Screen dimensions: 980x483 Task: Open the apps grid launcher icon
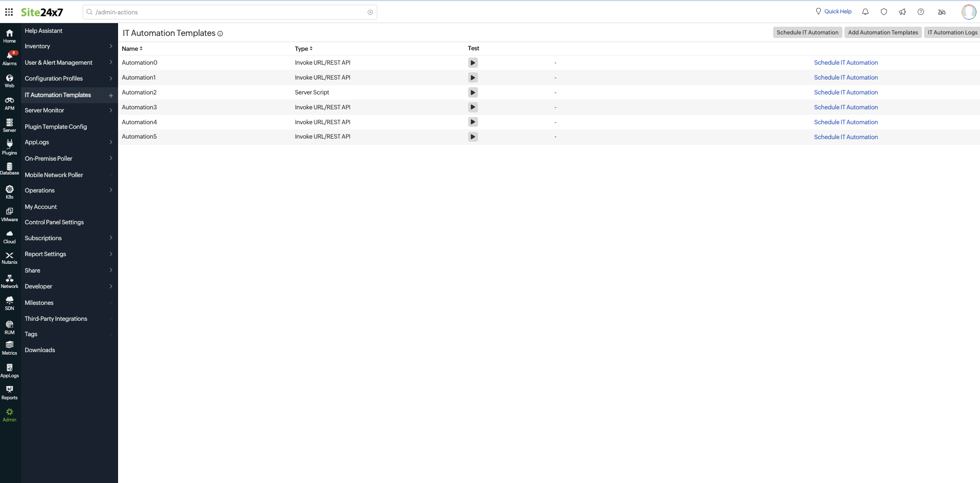[x=9, y=12]
